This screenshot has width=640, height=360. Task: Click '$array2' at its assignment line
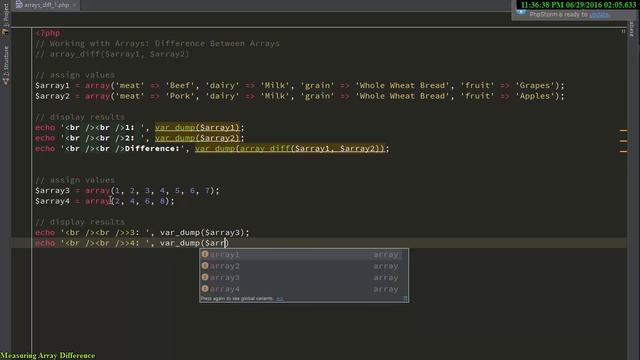(53, 96)
